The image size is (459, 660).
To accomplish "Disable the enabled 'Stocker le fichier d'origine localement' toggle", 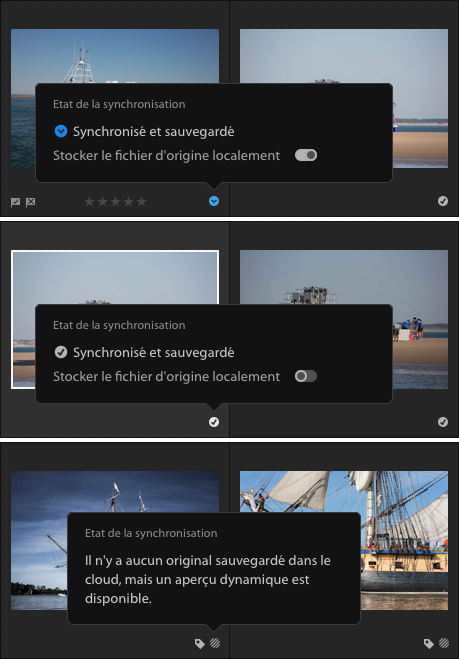I will click(x=306, y=155).
